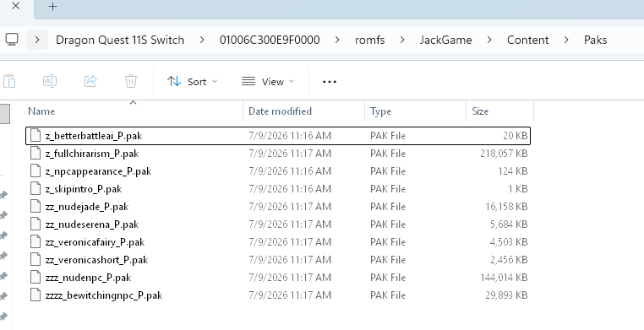
Task: Click the file icon of zz_veronicafairy_P.pak
Action: [x=35, y=242]
